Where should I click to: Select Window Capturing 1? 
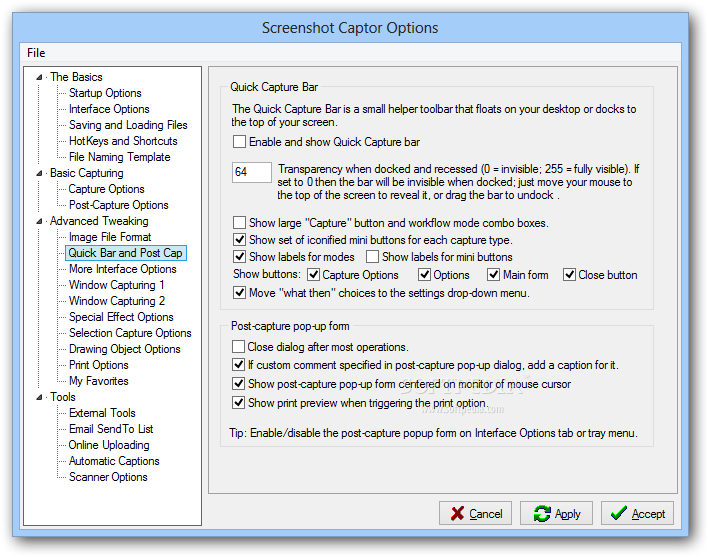pyautogui.click(x=116, y=285)
